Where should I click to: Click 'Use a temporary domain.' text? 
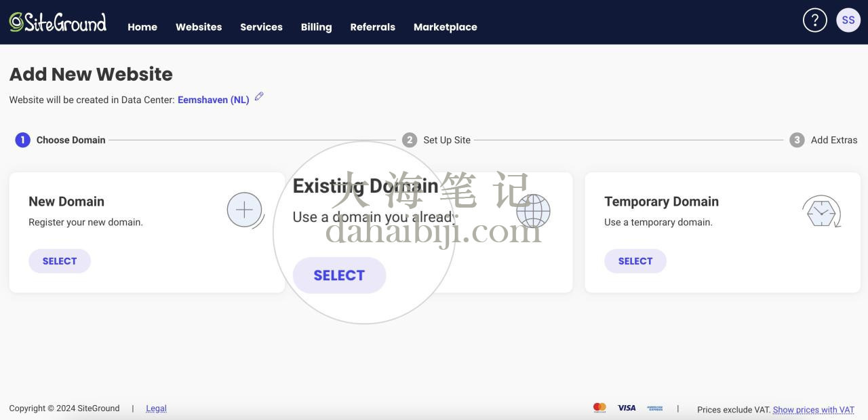click(658, 222)
